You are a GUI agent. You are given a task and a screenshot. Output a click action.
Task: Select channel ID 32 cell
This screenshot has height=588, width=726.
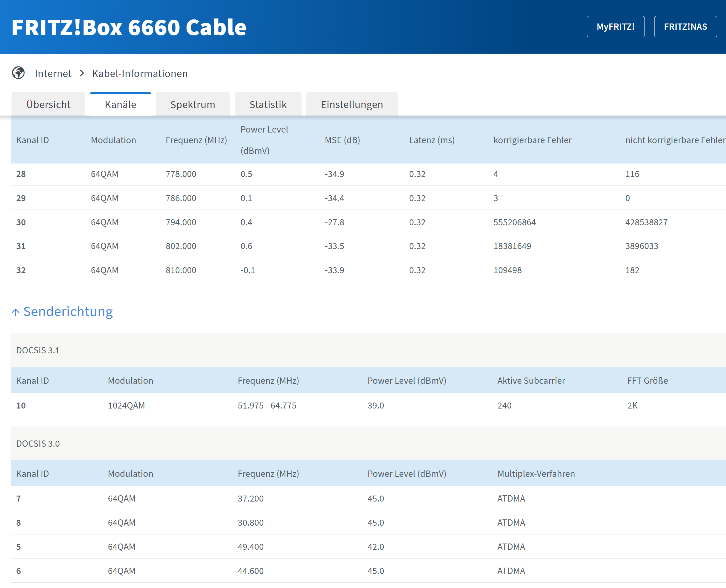tap(21, 270)
